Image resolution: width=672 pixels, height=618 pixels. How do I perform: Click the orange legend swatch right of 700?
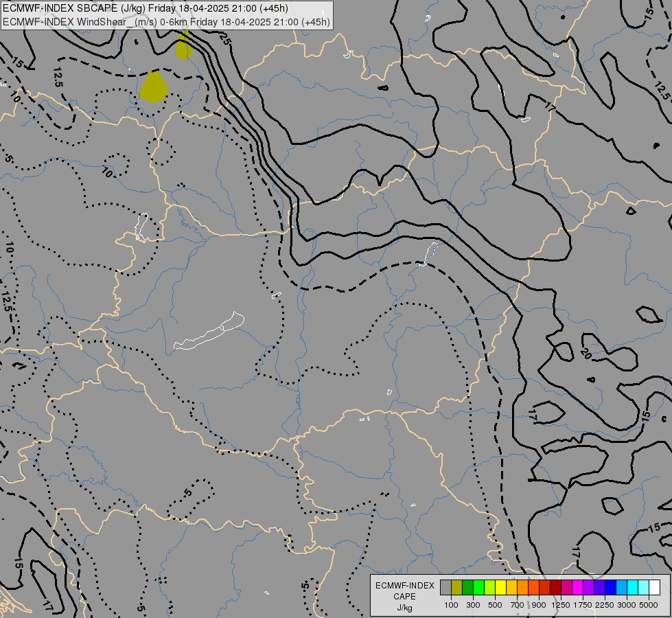pos(522,588)
